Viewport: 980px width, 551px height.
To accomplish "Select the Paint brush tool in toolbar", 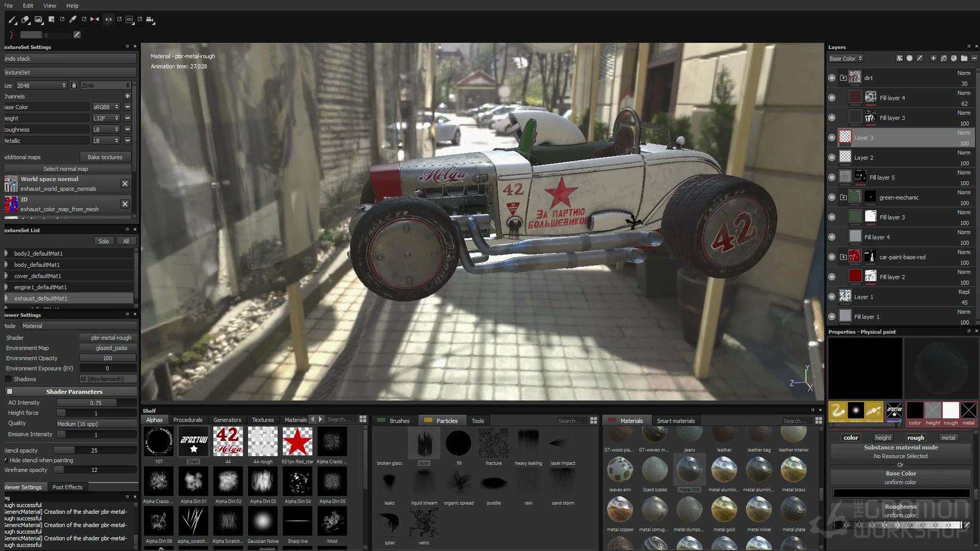I will pos(12,20).
